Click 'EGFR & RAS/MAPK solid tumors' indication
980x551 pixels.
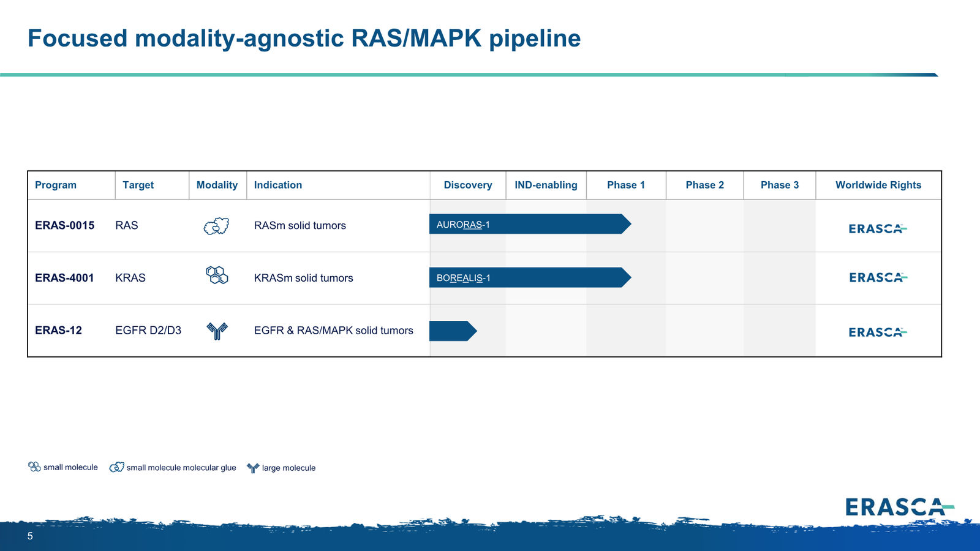[x=334, y=331]
